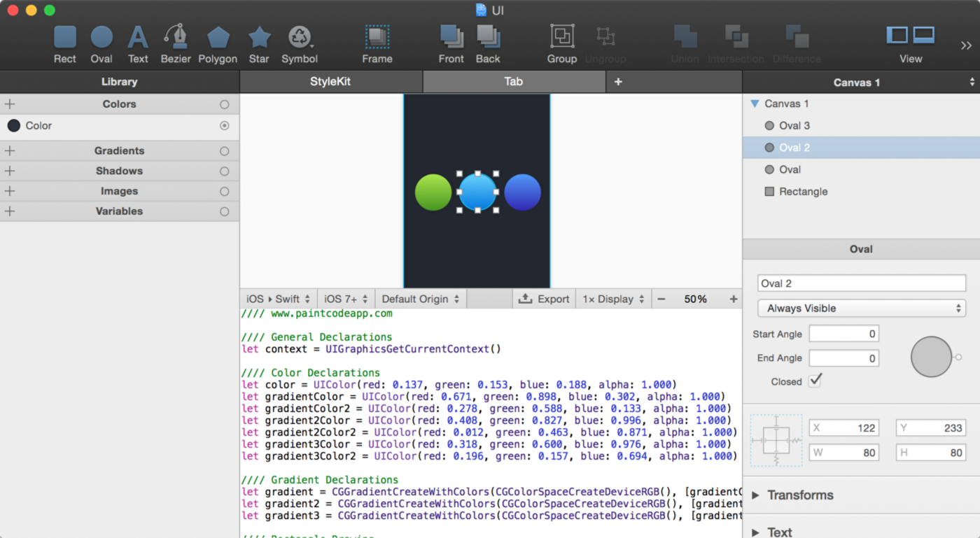
Task: Expand the Text section
Action: [x=755, y=532]
